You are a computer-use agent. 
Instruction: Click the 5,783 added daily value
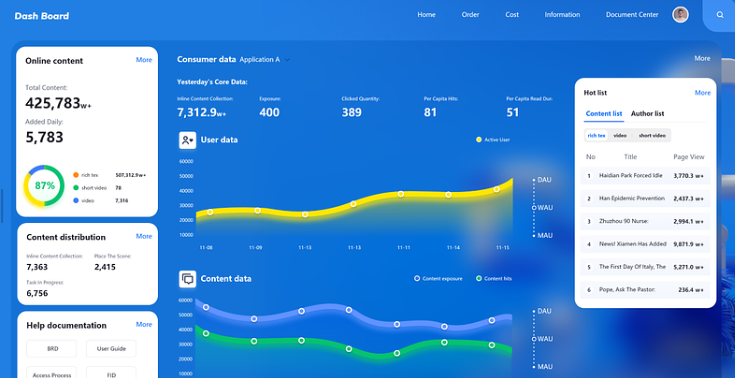(x=44, y=137)
